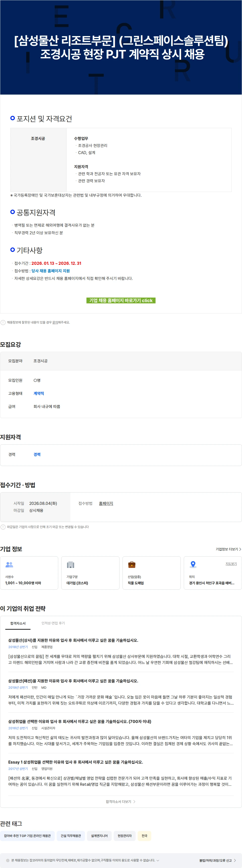Viewport: 242px width, 868px height.
Task: Click the briefcase icon in 산업(업종) card
Action: 132,564
